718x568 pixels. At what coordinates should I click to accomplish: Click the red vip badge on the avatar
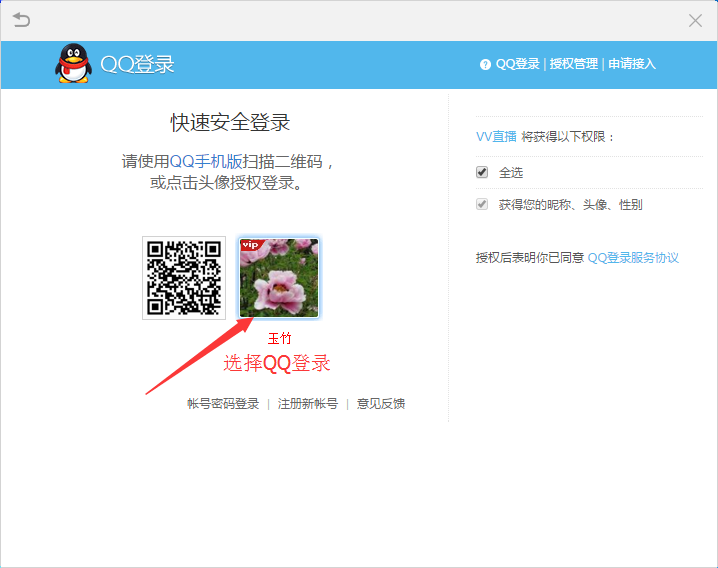click(250, 245)
